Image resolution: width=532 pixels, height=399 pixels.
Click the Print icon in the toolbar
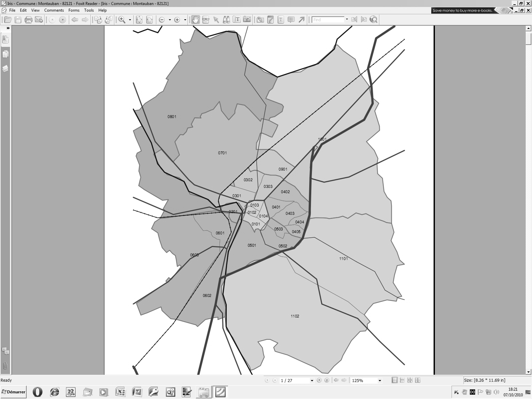(29, 20)
